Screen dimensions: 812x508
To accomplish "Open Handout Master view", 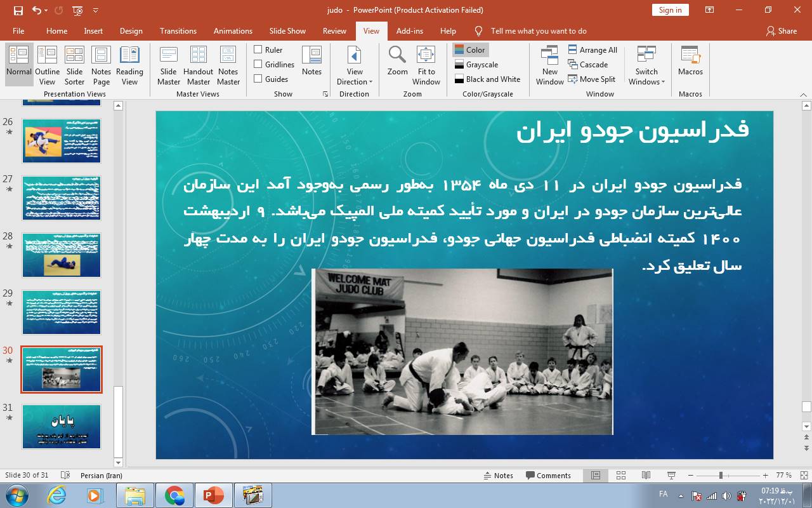I will point(198,65).
